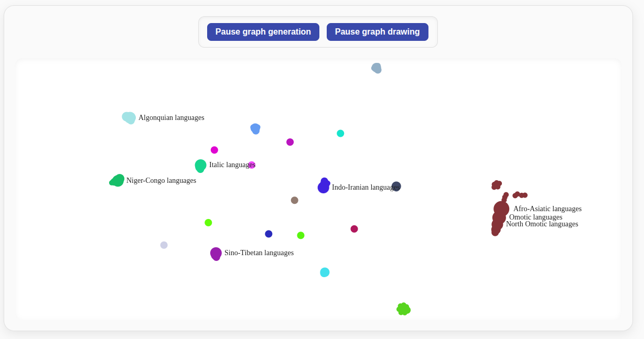Screen dimensions: 644x339
Task: Click the Sino-Tibetan languages label text
Action: pyautogui.click(x=259, y=253)
